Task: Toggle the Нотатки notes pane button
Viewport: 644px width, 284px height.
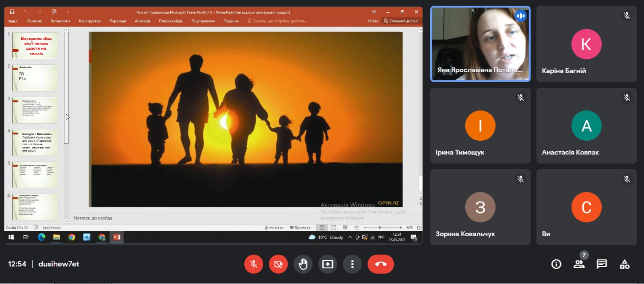Action: 274,228
